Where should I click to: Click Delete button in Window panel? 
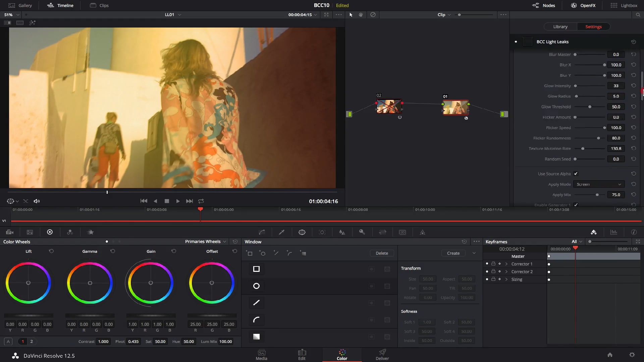coord(381,253)
